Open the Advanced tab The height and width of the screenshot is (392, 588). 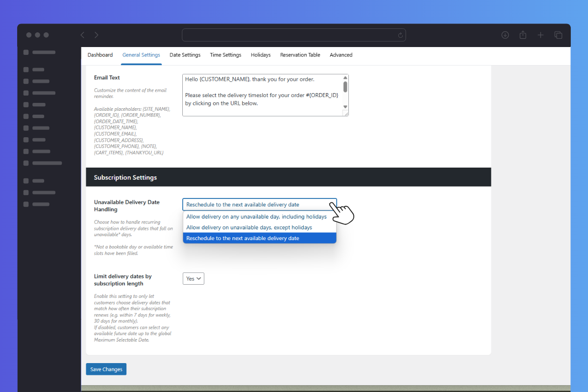[x=341, y=55]
